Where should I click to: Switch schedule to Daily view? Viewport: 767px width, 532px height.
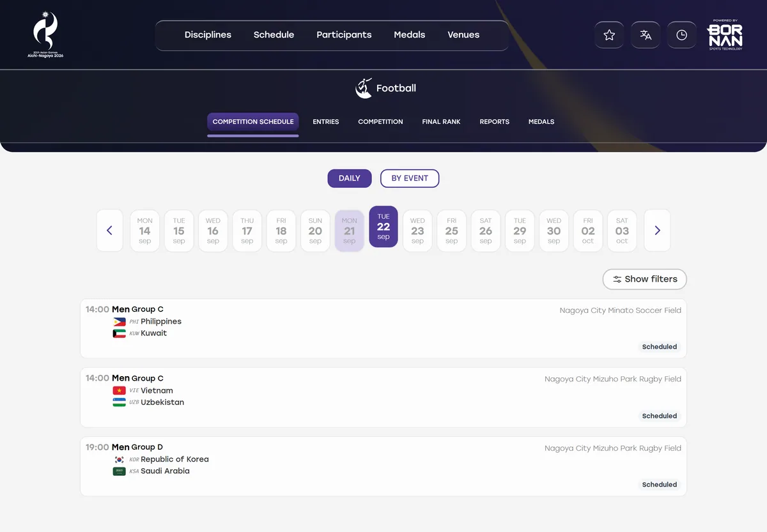(x=350, y=178)
